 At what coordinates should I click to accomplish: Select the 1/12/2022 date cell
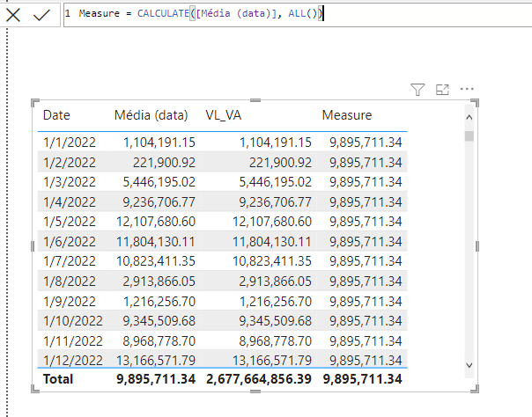[x=73, y=361]
